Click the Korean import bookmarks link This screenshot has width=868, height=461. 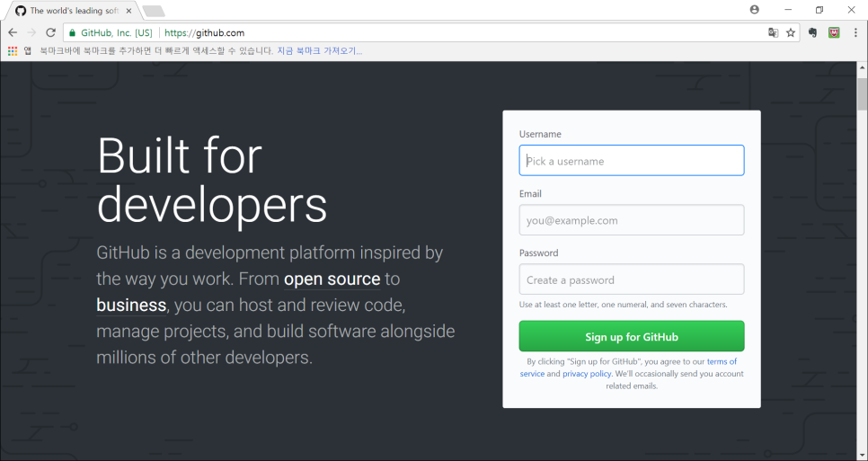(319, 51)
